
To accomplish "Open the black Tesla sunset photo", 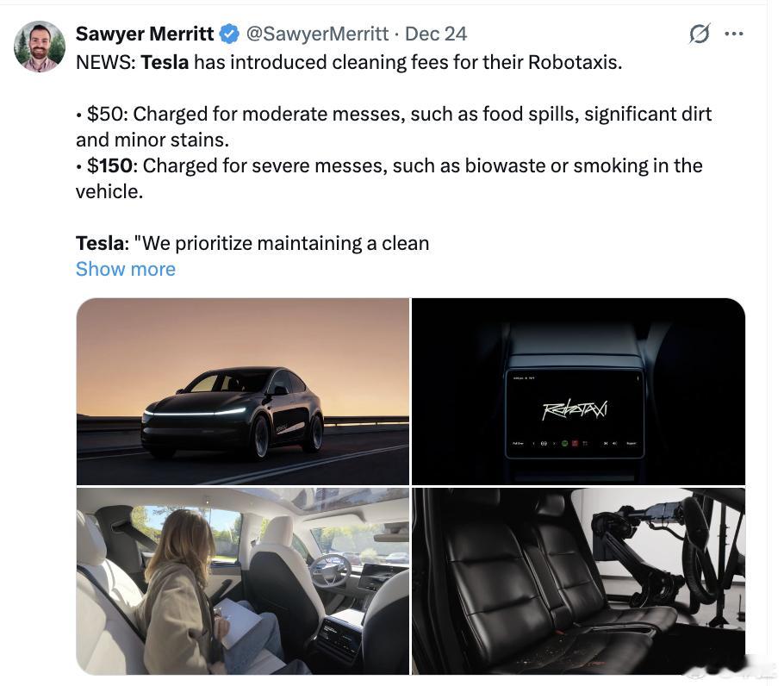I will click(x=243, y=391).
